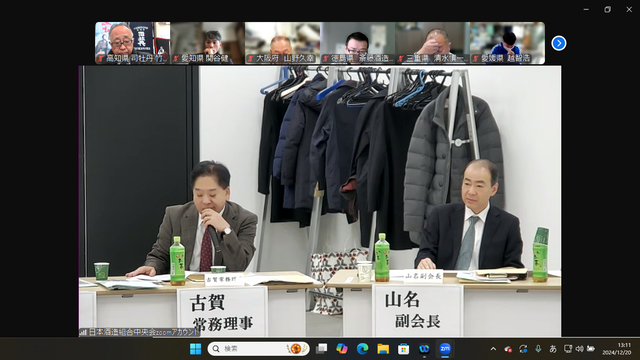Image resolution: width=640 pixels, height=360 pixels.
Task: Click the microphone-in-use tray icon
Action: [x=538, y=349]
